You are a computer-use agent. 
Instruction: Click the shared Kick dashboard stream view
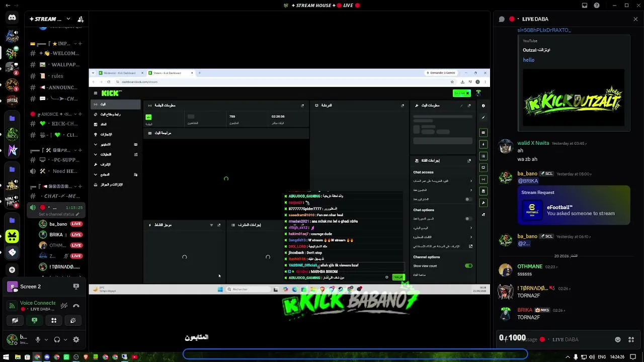(289, 182)
